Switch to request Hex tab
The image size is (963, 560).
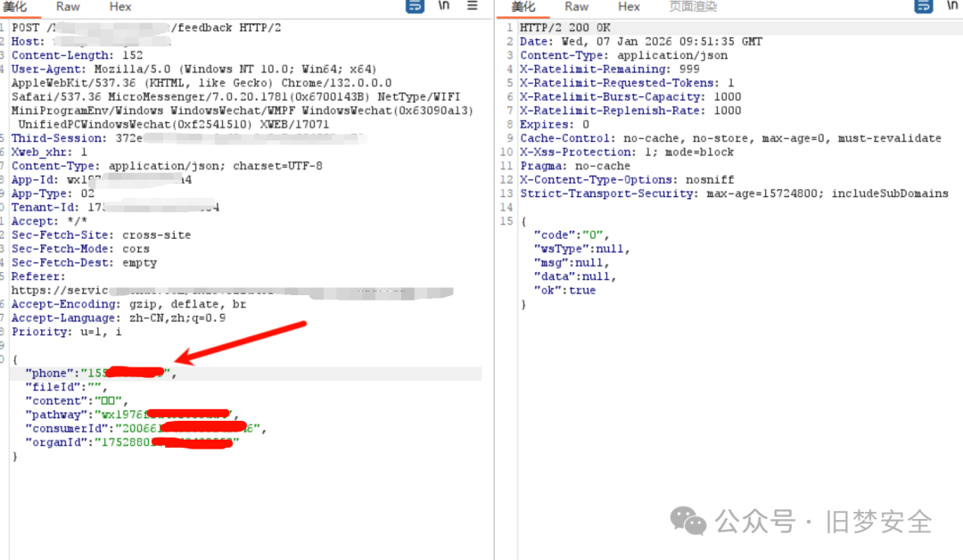pyautogui.click(x=120, y=7)
